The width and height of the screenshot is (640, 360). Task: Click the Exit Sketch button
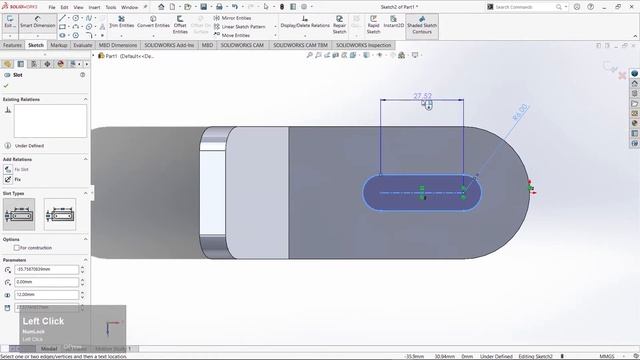(x=10, y=22)
